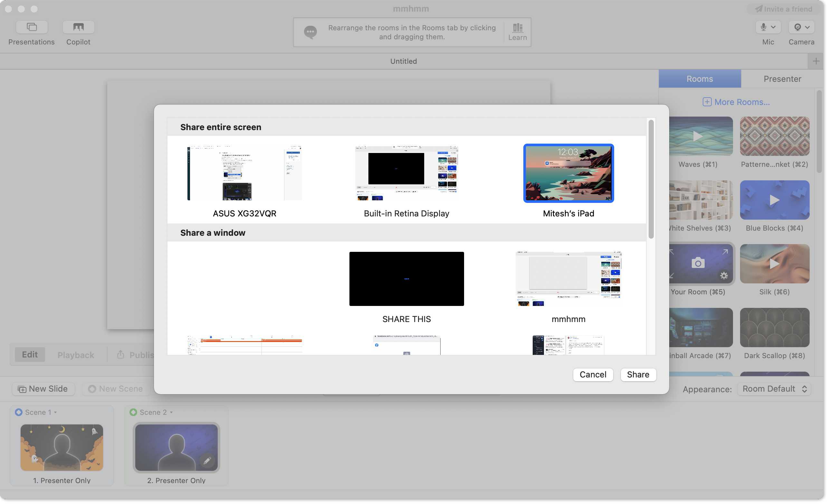Select slide 1 Presenter Only thumbnail
Viewport: 828px width, 504px height.
[62, 448]
